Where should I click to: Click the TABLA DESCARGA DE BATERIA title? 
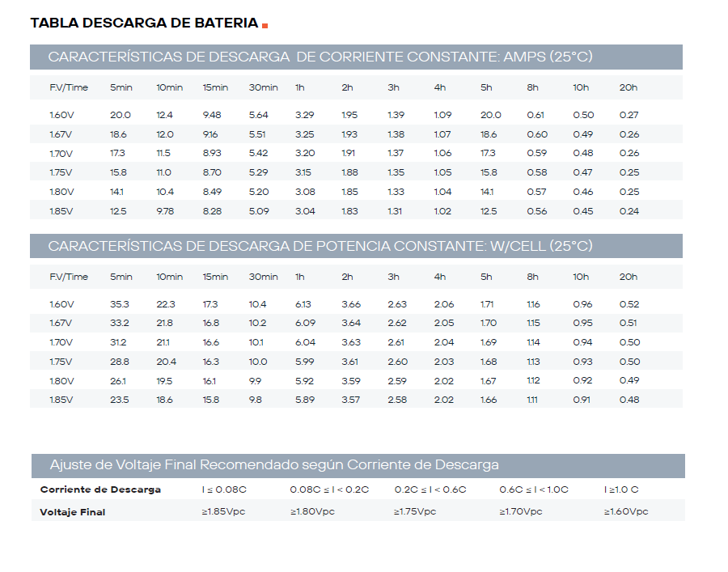(144, 23)
